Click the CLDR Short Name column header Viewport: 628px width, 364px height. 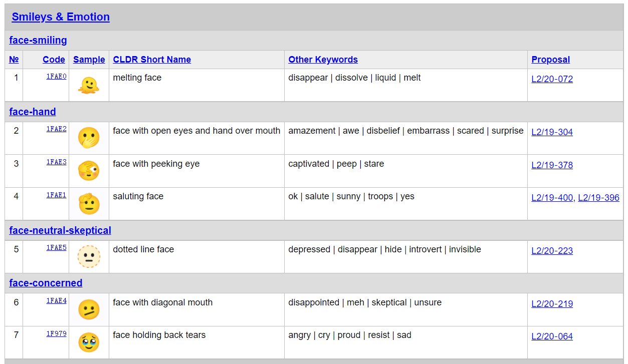point(152,60)
